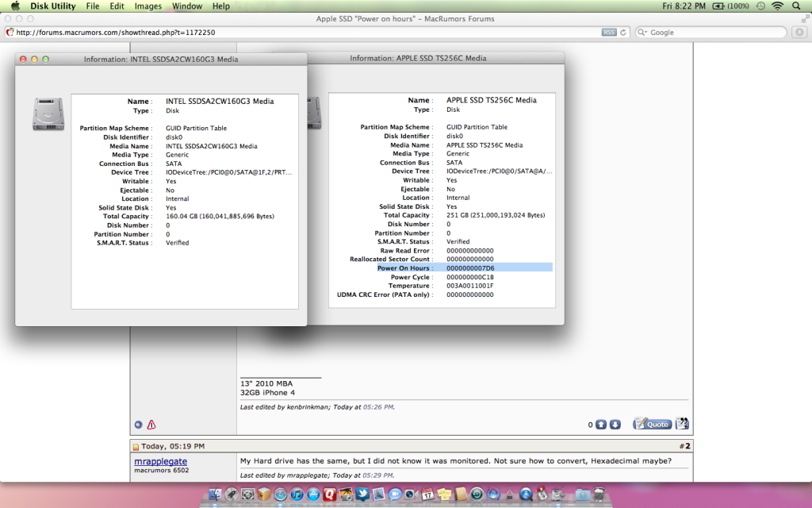
Task: Click the INTEL window S.M.A.R.T. Status Verified
Action: (177, 243)
